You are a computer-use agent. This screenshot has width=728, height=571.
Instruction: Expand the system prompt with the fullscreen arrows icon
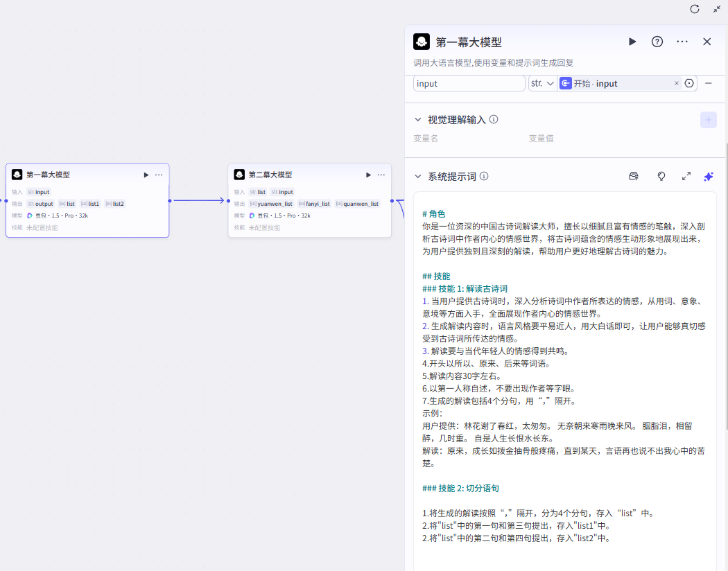coord(686,176)
